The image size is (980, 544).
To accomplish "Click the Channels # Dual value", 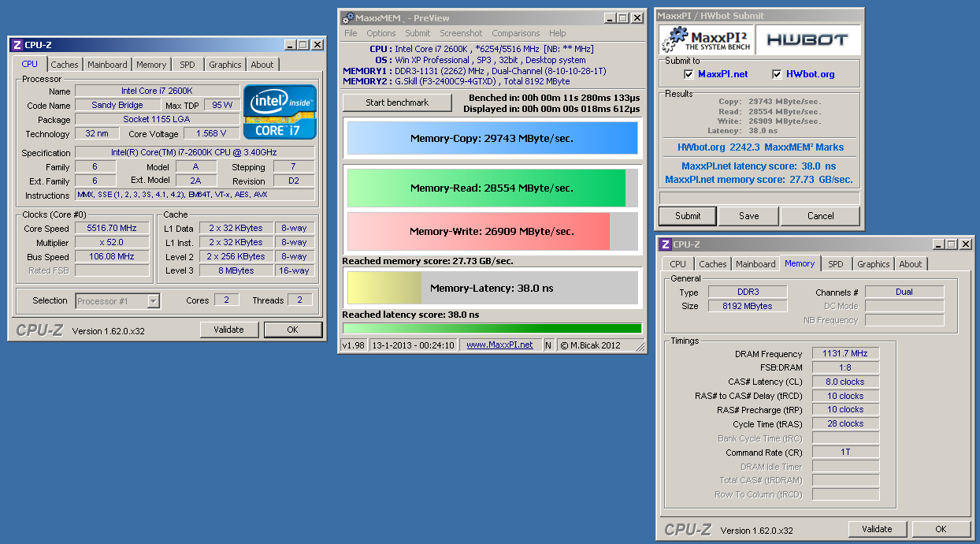I will coord(904,292).
